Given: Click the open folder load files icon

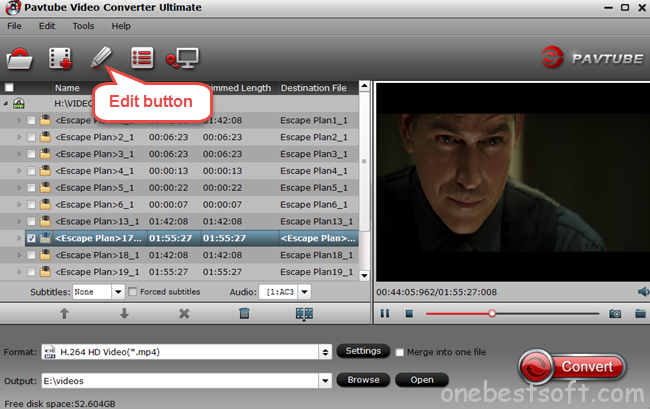Looking at the screenshot, I should tap(22, 58).
